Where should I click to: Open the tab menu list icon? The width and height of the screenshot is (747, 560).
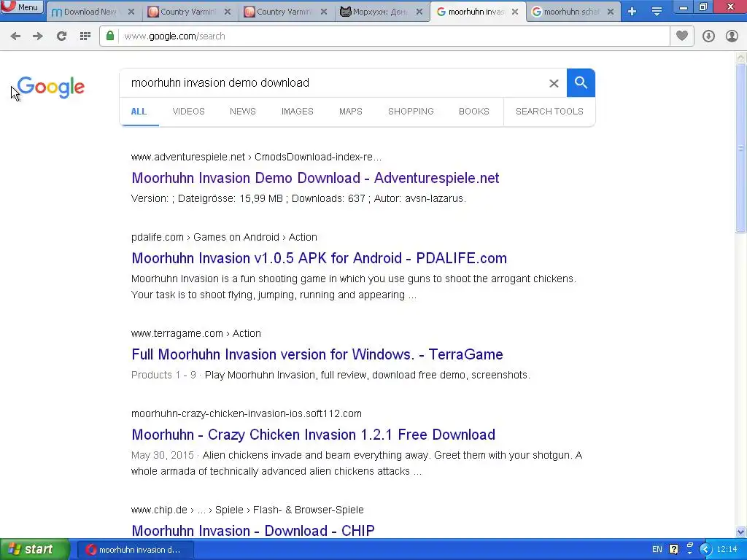tap(657, 12)
